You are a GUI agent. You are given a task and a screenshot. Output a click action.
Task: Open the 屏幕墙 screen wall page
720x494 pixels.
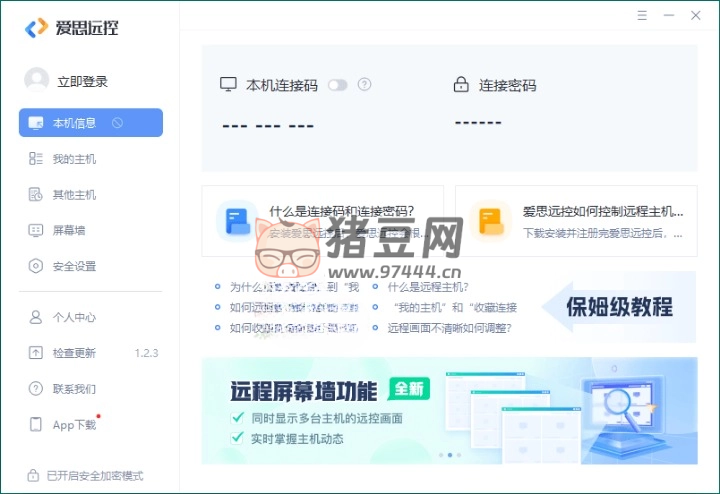[x=68, y=230]
